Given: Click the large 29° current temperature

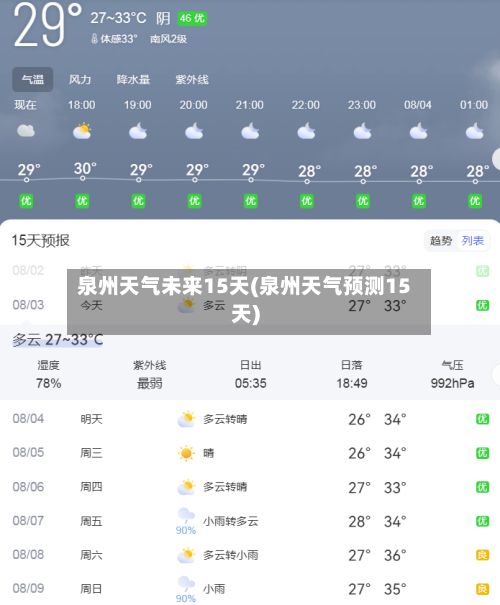Looking at the screenshot, I should (47, 24).
